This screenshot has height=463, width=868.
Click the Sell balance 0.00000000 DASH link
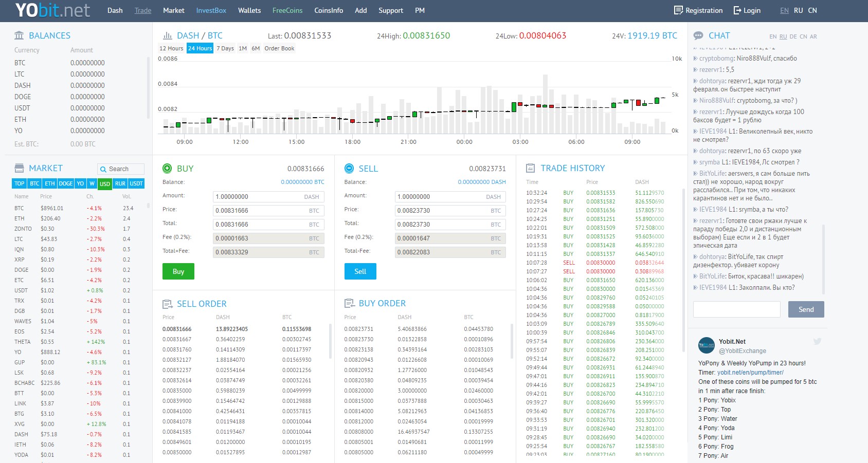coord(482,182)
